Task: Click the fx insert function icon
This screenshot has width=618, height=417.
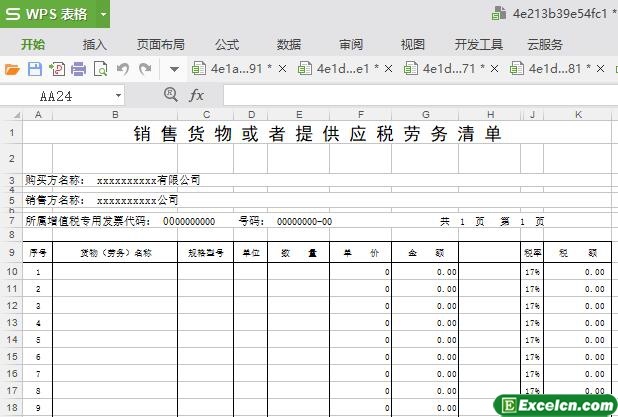Action: point(196,95)
